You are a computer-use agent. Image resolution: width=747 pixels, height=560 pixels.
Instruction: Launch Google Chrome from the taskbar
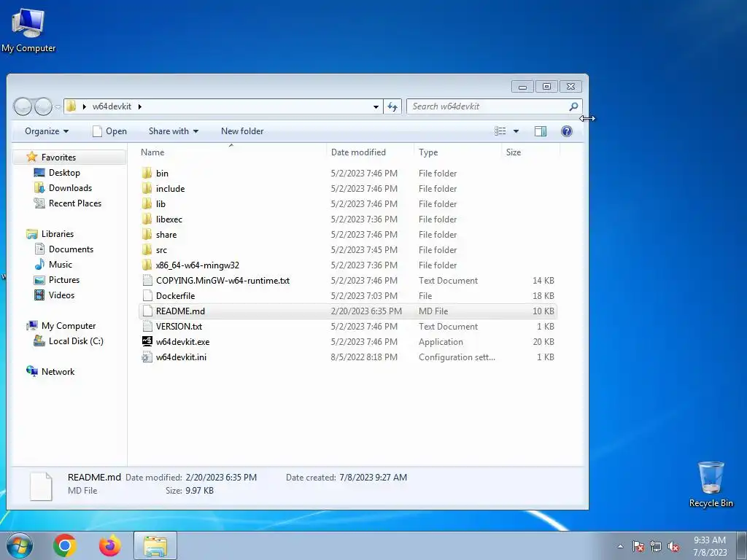[x=65, y=545]
